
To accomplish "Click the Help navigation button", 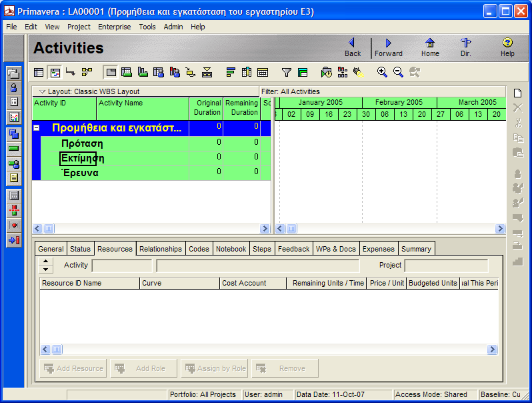I will click(x=507, y=47).
